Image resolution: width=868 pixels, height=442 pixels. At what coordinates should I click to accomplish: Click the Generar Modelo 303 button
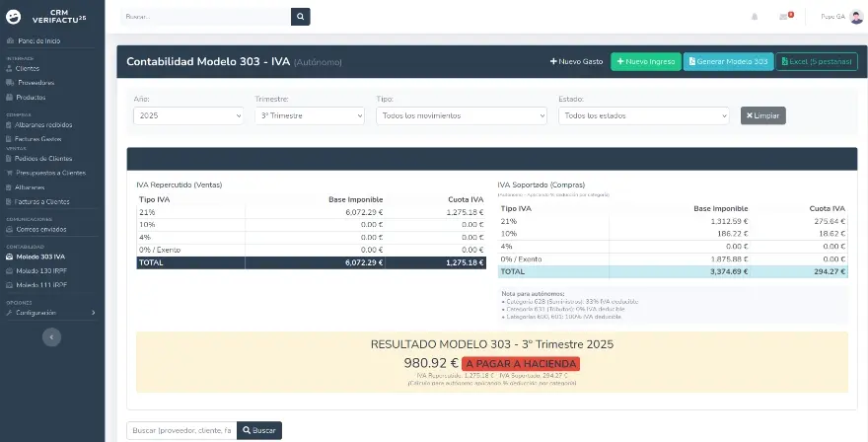click(729, 61)
